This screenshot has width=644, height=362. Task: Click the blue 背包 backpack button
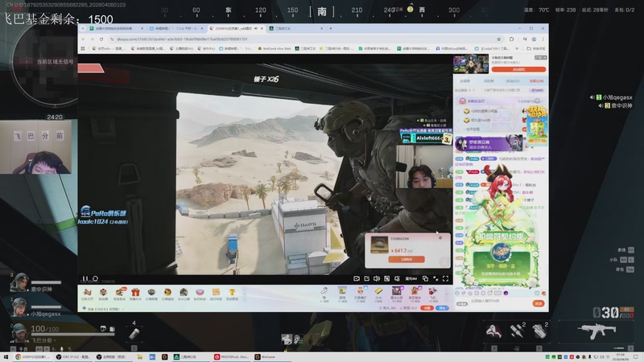(x=442, y=308)
